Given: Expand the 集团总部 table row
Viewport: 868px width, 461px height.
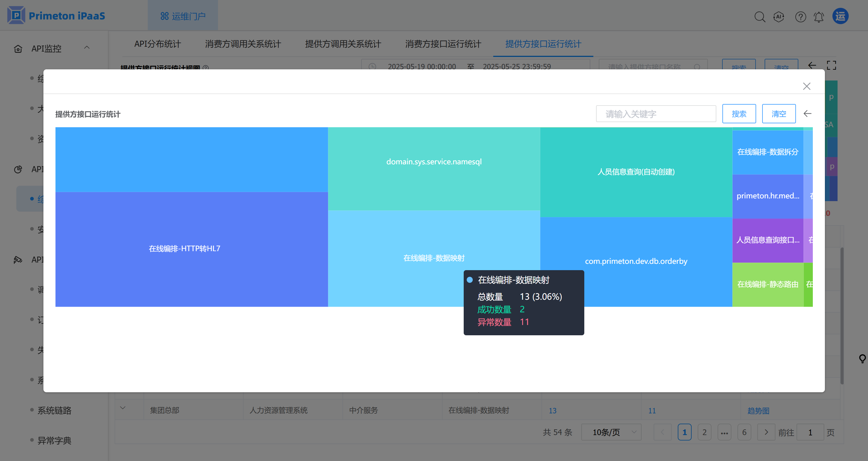Looking at the screenshot, I should click(123, 408).
